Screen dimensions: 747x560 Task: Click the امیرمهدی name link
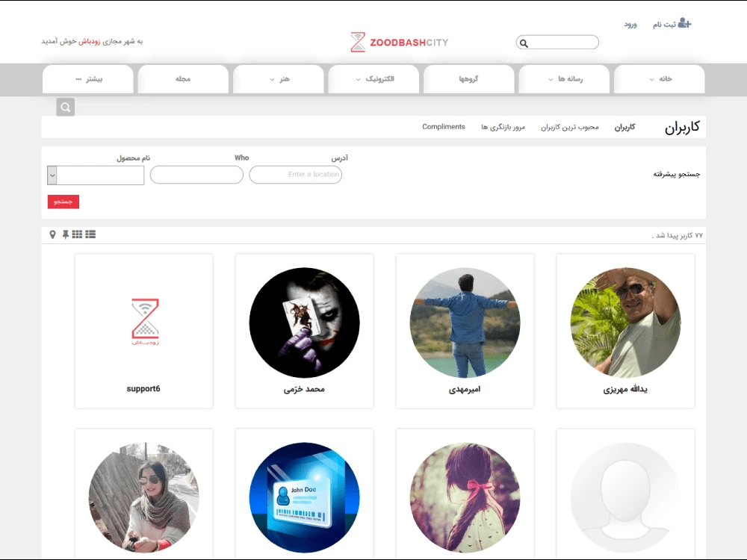[465, 390]
